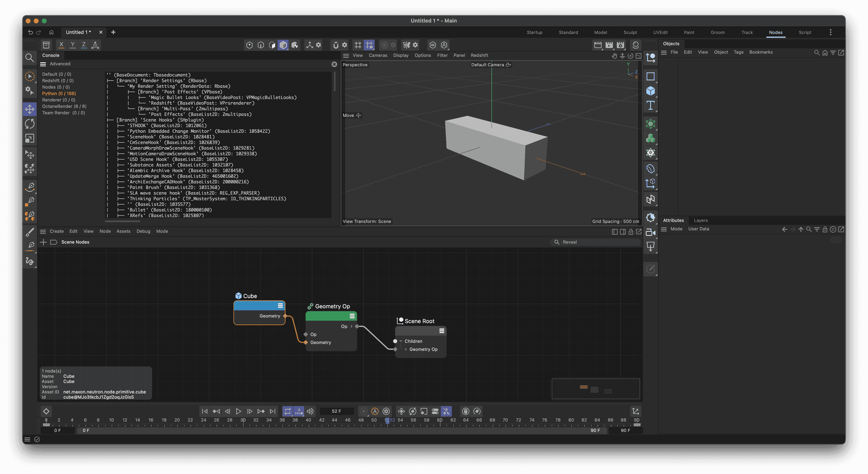Screen dimensions: 868x474
Task: Toggle Y axis lock
Action: (x=72, y=45)
